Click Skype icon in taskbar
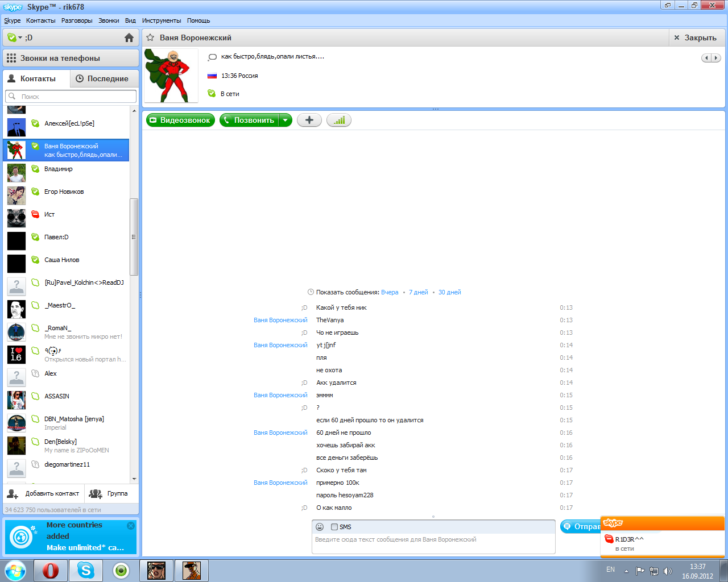This screenshot has height=582, width=728. (86, 570)
